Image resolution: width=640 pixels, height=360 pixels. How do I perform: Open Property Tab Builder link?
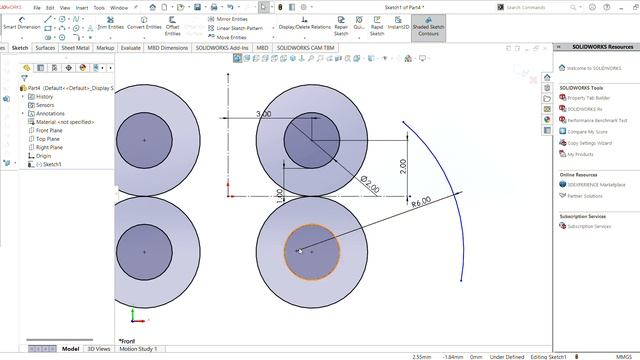coord(588,98)
